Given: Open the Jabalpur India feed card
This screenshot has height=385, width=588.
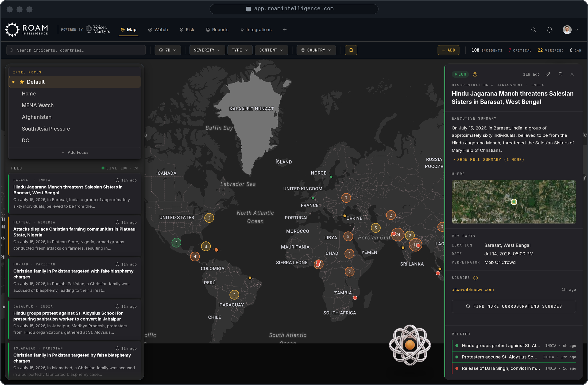Looking at the screenshot, I should (x=75, y=320).
